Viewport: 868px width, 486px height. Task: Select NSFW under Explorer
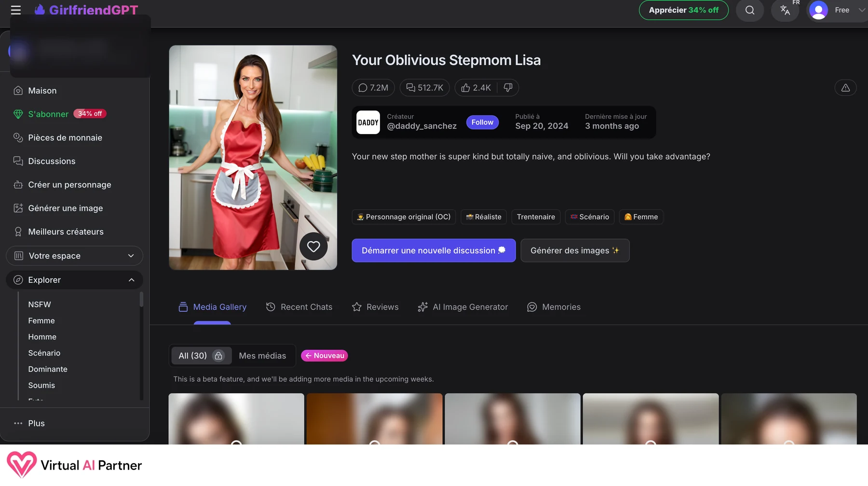(40, 305)
